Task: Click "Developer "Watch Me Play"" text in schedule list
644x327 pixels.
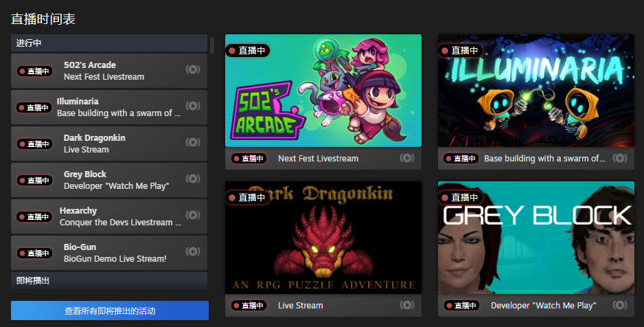Action: tap(116, 186)
